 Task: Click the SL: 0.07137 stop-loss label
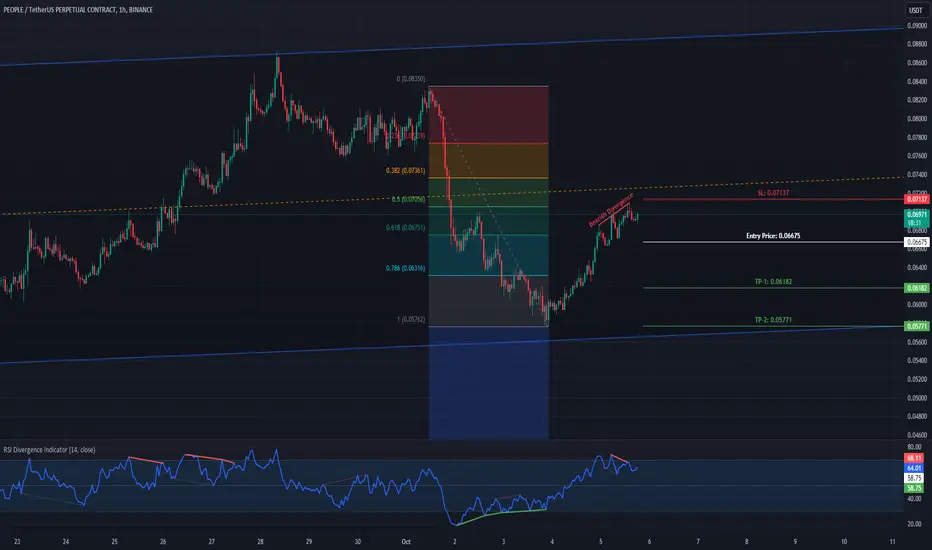(x=773, y=193)
